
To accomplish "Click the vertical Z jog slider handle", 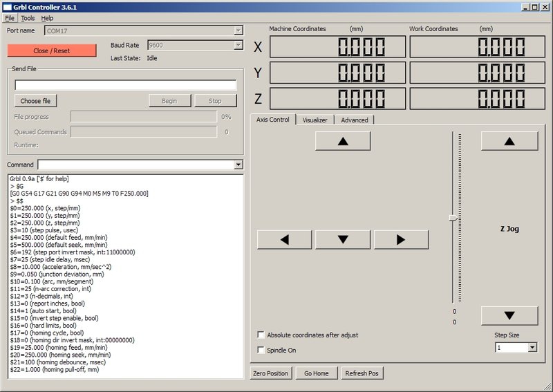I will 453,218.
